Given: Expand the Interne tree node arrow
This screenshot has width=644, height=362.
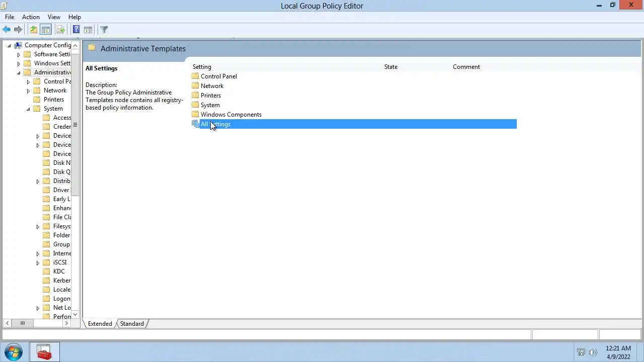Looking at the screenshot, I should (x=38, y=253).
